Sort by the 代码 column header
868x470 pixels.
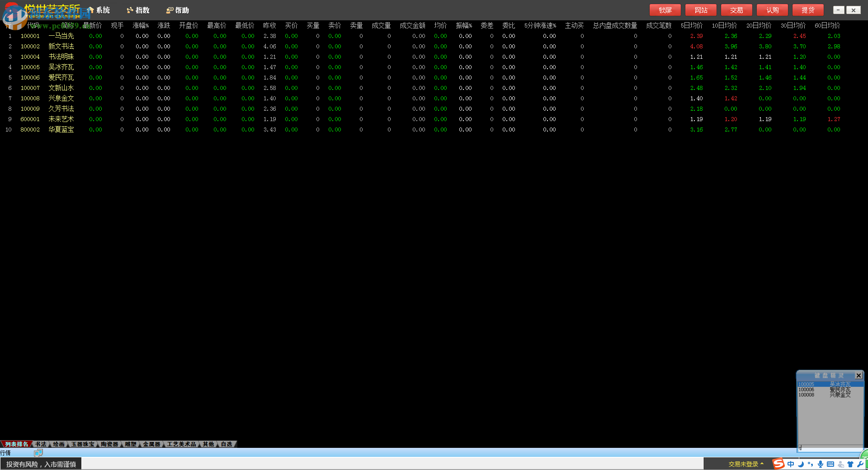pos(33,26)
